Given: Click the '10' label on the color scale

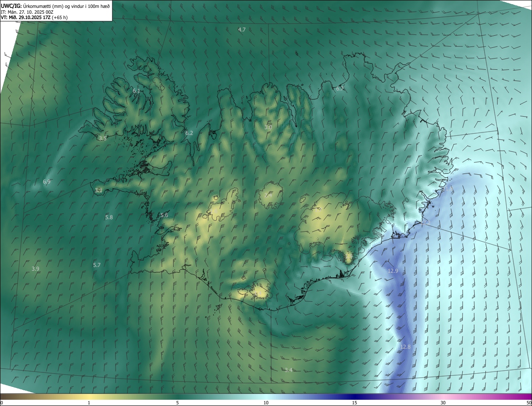Looking at the screenshot, I should tap(266, 403).
